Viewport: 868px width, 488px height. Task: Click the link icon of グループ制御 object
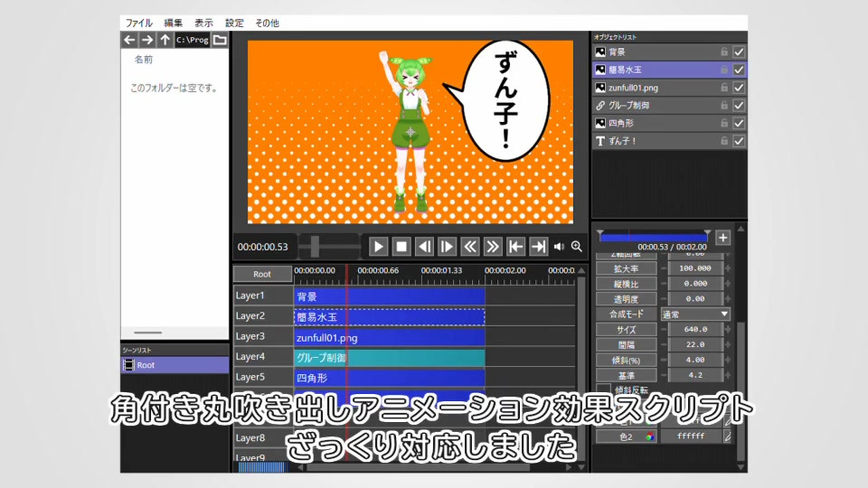pos(600,105)
